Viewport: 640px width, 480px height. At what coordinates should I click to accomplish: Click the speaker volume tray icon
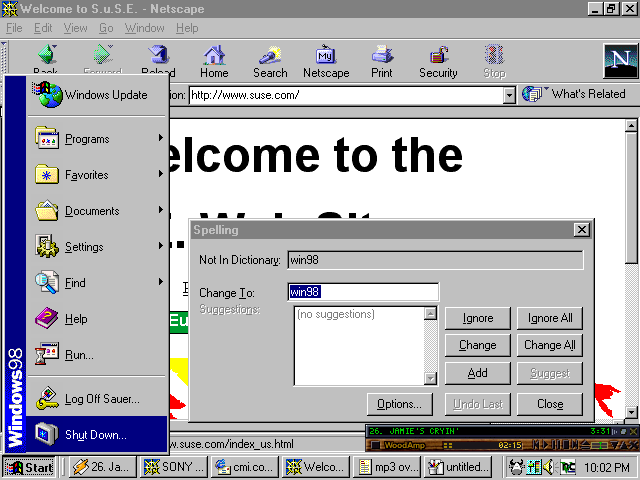(549, 467)
